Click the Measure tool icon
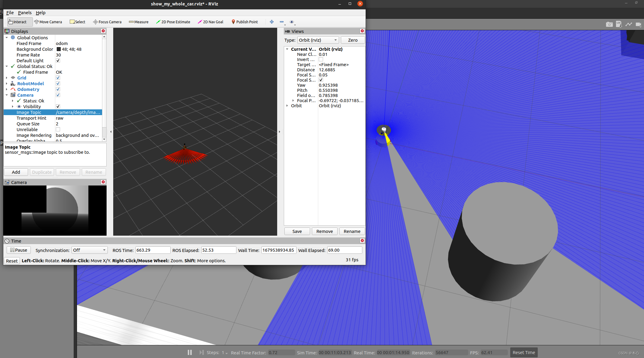The image size is (644, 358). 131,22
